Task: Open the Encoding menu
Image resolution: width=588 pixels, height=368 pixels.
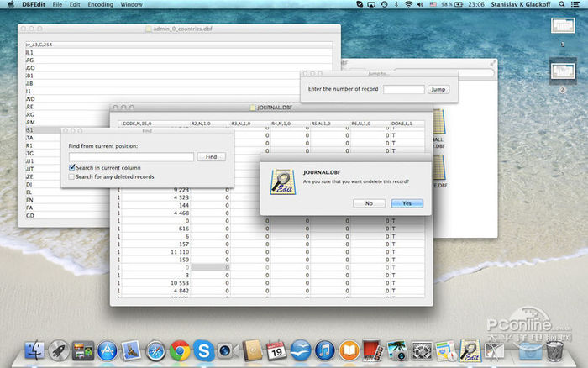Action: (x=100, y=4)
